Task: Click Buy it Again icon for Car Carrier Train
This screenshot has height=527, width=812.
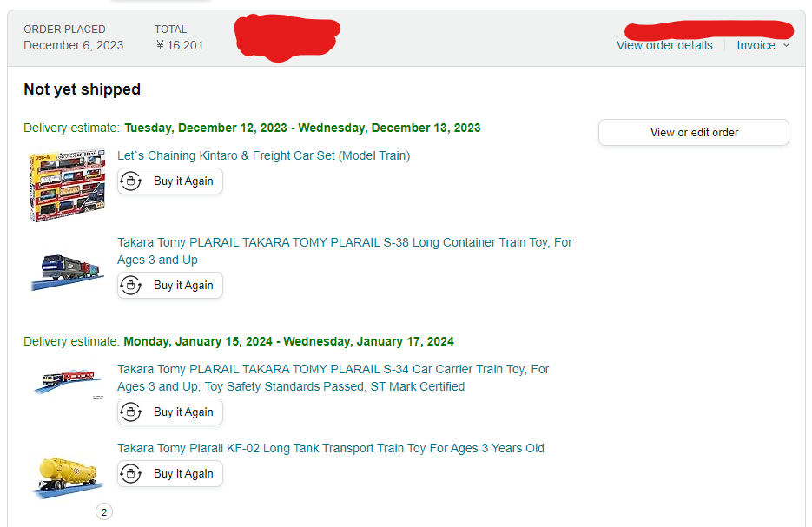Action: (x=131, y=412)
